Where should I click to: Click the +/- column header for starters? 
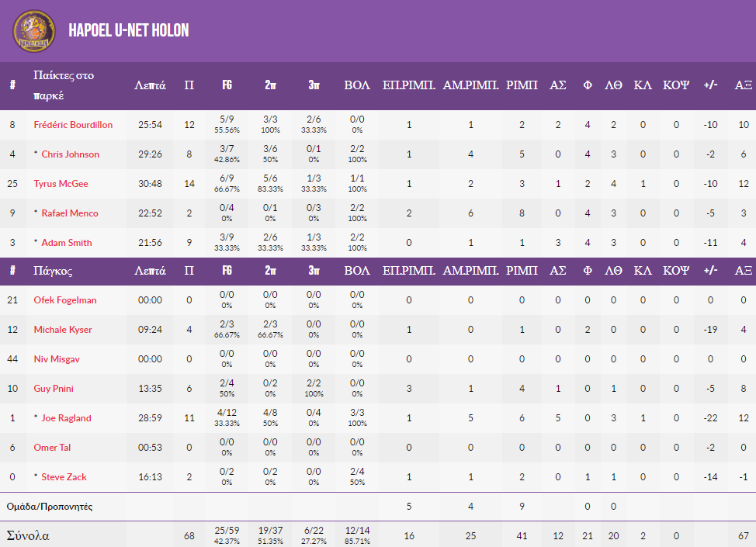tap(710, 85)
